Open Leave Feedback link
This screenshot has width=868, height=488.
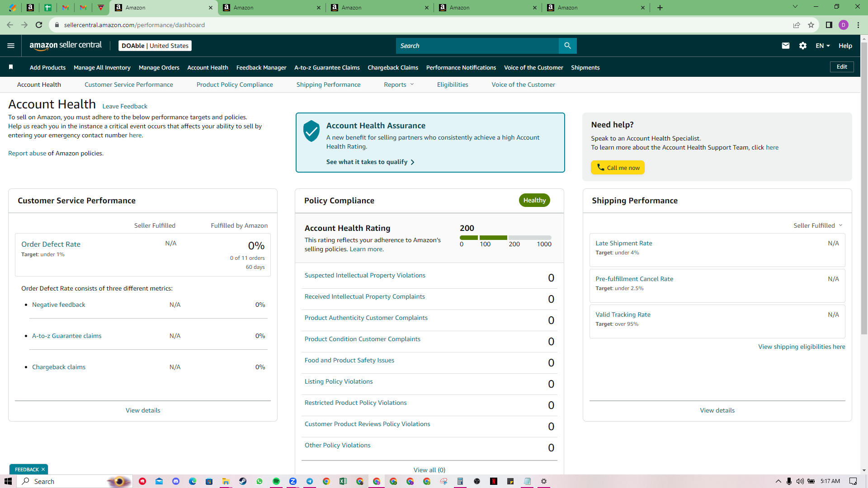click(125, 106)
